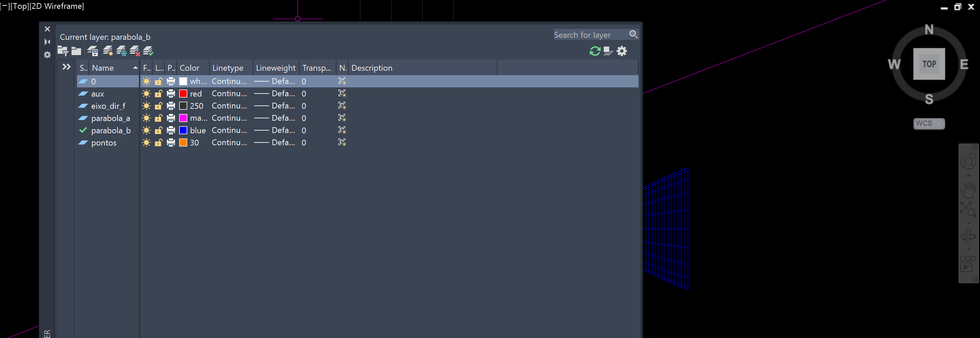Set Current layer with green check icon
The width and height of the screenshot is (980, 338).
click(x=148, y=51)
